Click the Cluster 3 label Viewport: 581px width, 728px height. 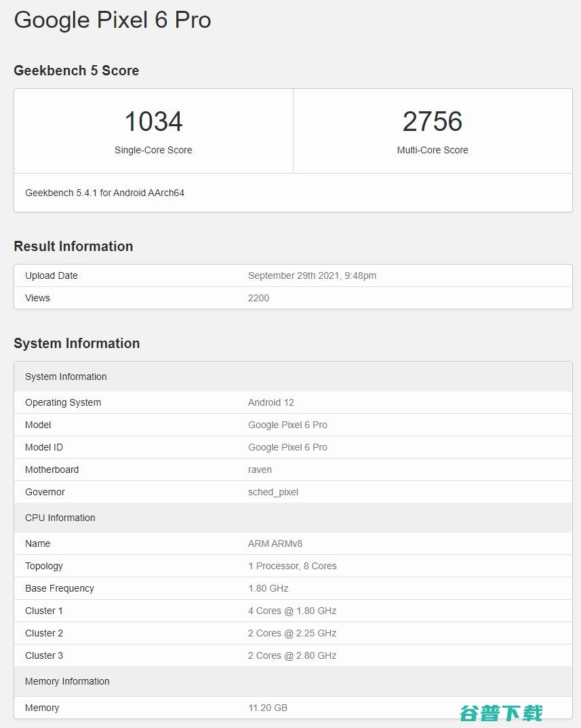44,655
